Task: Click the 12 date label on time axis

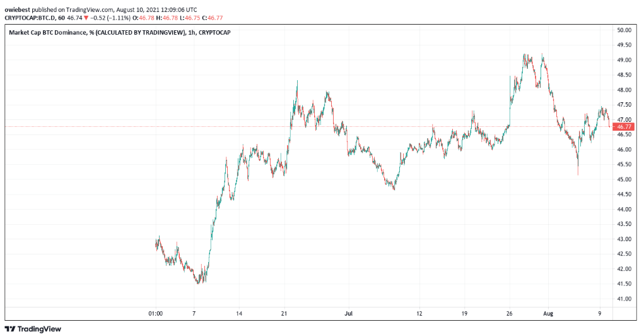Action: tap(419, 313)
